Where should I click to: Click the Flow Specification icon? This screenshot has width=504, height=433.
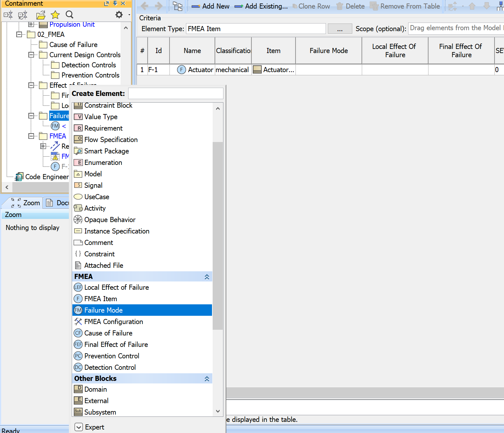[x=78, y=139]
